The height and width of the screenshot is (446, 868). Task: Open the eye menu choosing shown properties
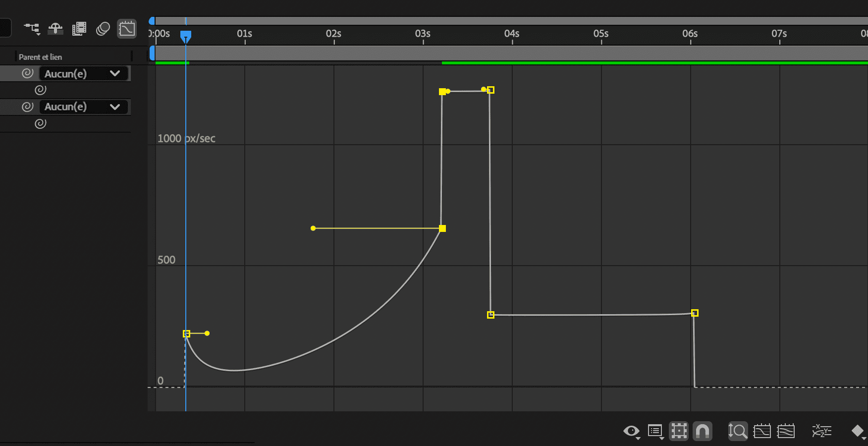tap(632, 432)
